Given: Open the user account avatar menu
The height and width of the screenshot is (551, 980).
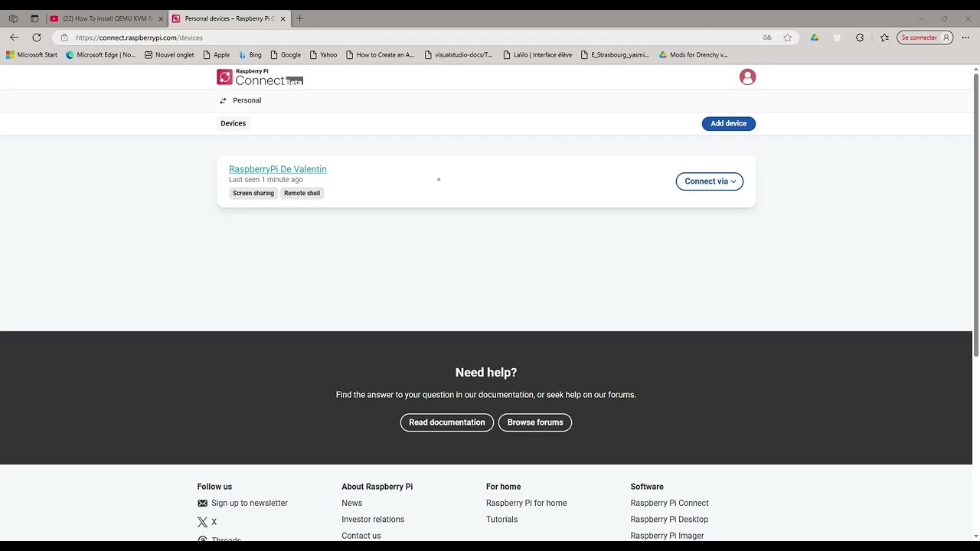Looking at the screenshot, I should 747,77.
